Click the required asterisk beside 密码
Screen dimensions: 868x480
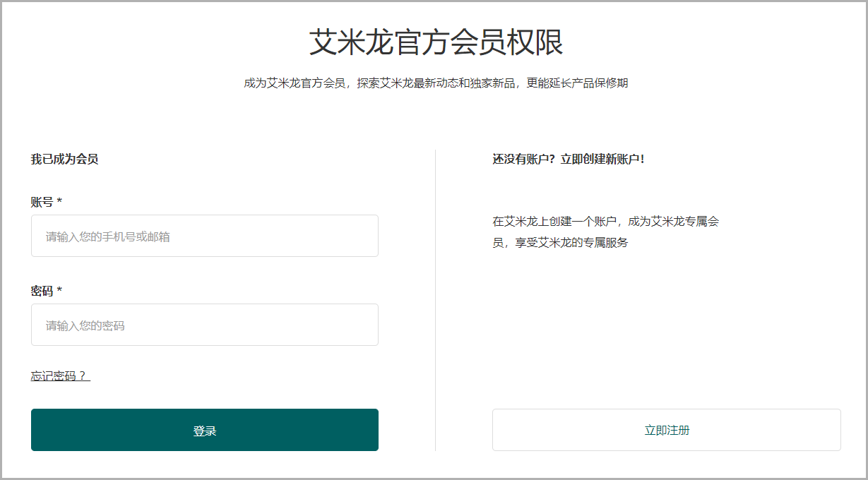59,291
